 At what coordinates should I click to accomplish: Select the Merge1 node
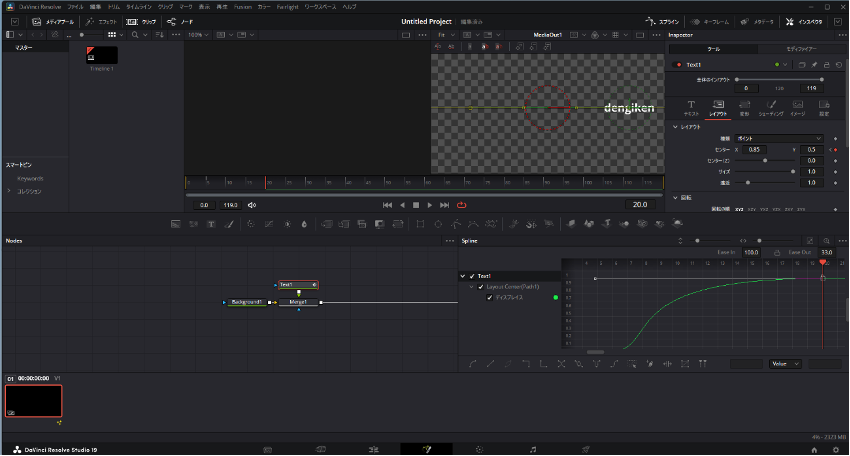(x=298, y=302)
